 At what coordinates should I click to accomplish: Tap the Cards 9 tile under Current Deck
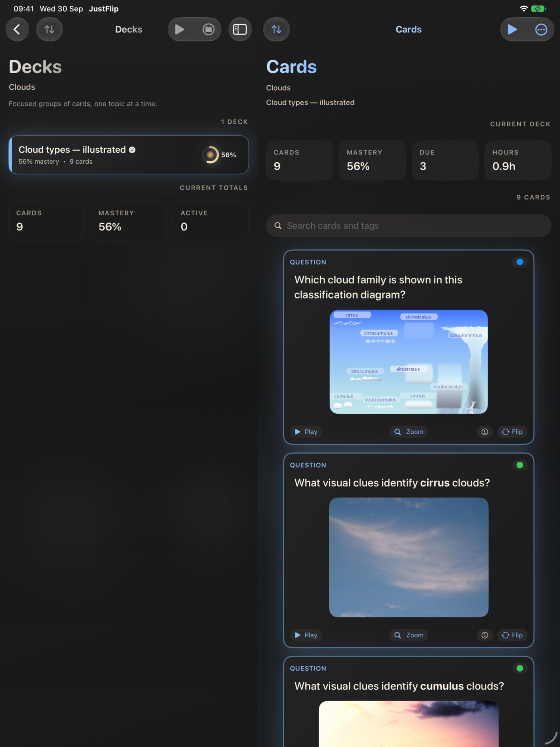tap(299, 160)
